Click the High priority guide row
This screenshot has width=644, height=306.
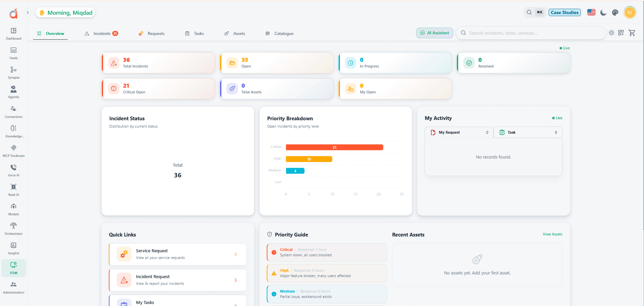(x=327, y=273)
